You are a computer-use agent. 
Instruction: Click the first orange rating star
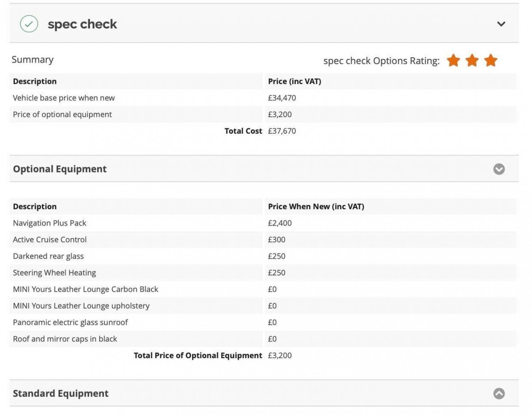(453, 61)
